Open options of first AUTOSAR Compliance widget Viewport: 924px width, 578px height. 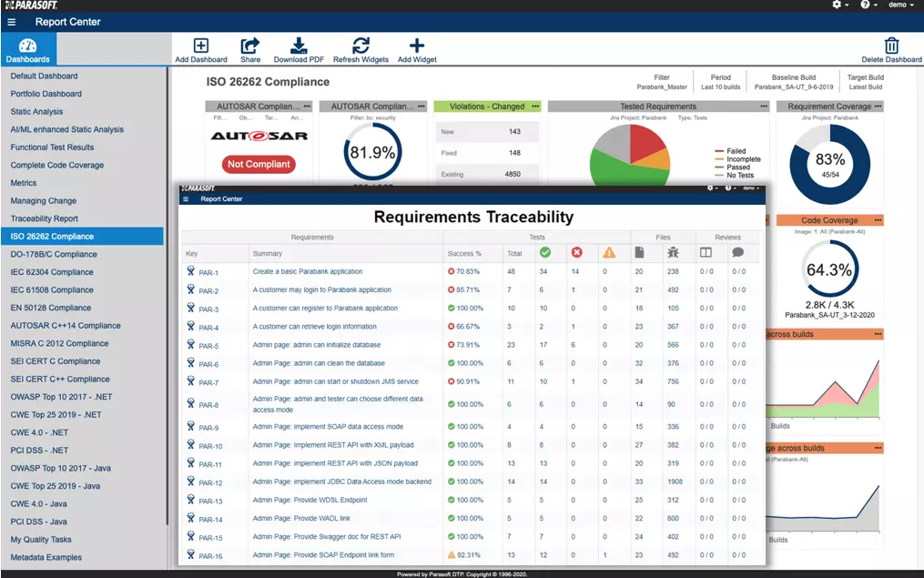coord(307,106)
